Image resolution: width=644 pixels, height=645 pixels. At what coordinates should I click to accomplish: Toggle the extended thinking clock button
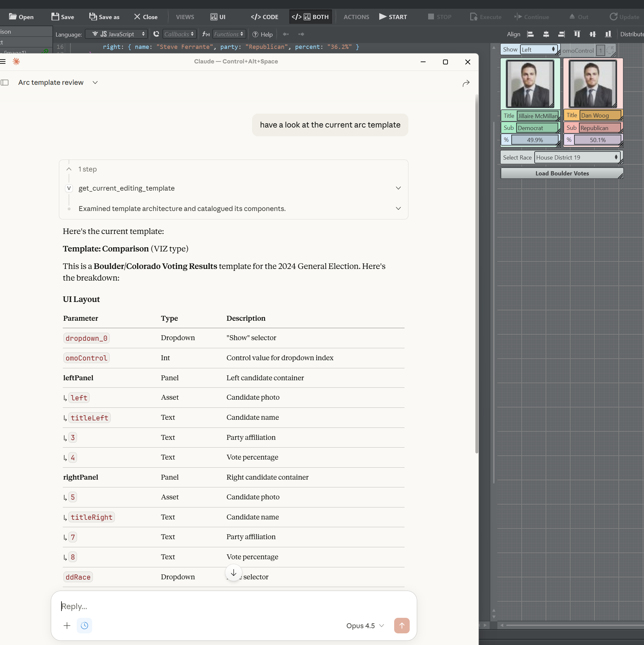84,626
